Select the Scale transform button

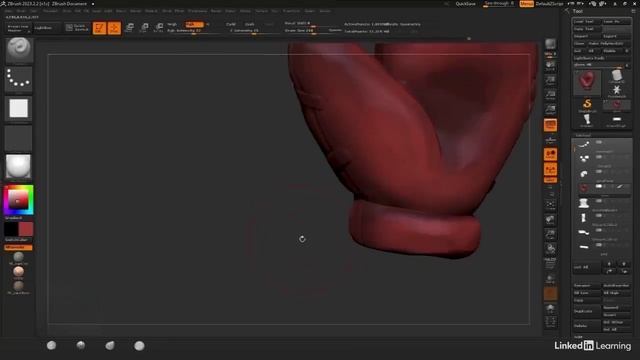tap(144, 28)
